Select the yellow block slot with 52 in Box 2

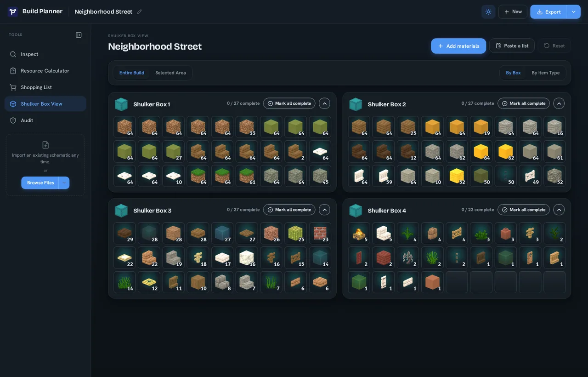click(457, 176)
